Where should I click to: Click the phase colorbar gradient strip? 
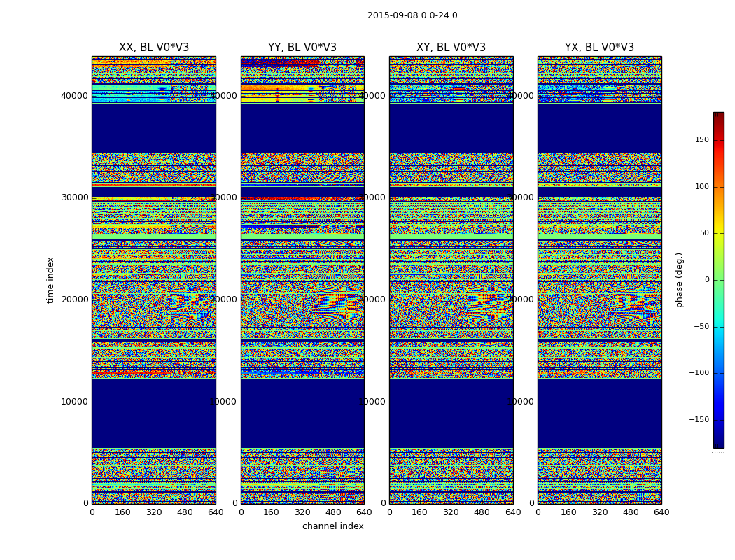pos(719,280)
